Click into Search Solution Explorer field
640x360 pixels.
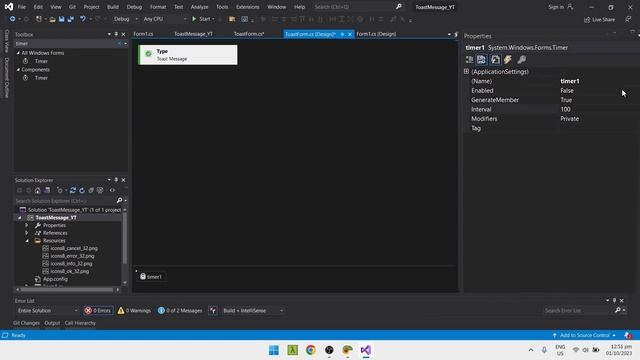click(65, 200)
